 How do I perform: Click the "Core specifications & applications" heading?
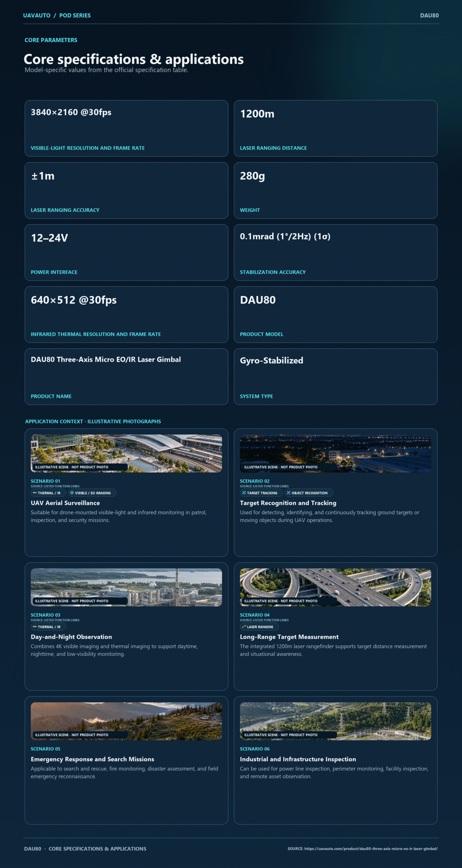134,59
